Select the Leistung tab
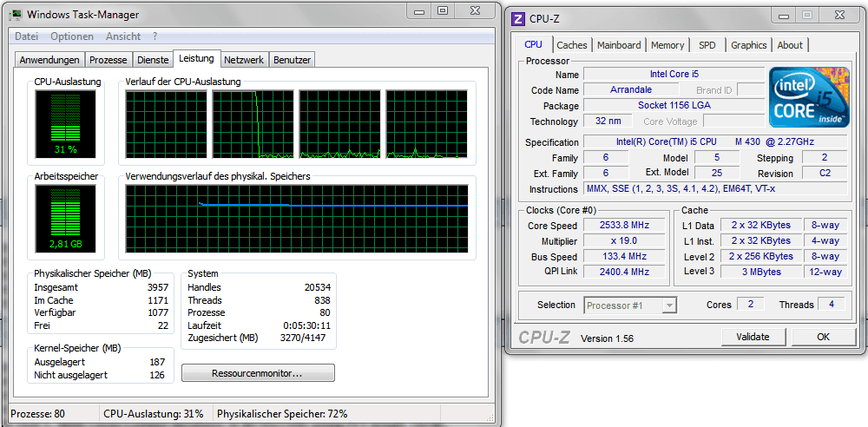This screenshot has width=868, height=427. click(x=196, y=58)
